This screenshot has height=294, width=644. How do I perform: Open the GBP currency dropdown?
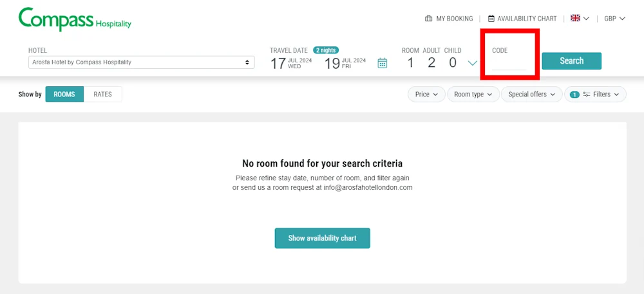[614, 19]
